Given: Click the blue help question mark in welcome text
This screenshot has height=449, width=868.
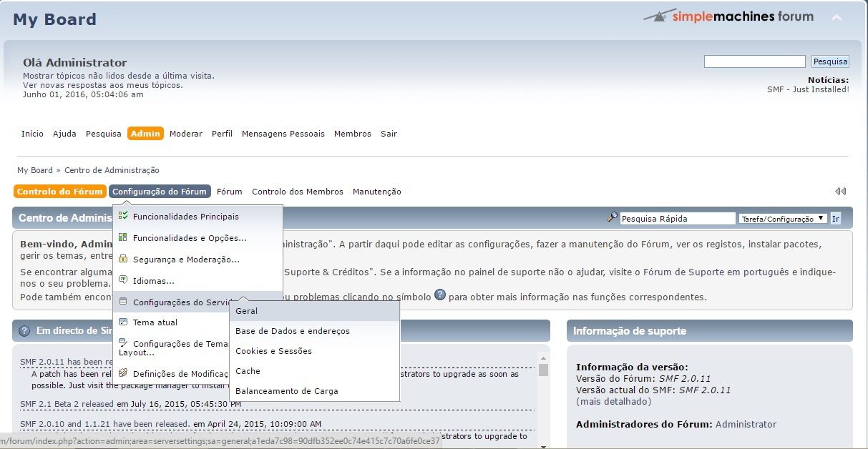Looking at the screenshot, I should pyautogui.click(x=440, y=295).
